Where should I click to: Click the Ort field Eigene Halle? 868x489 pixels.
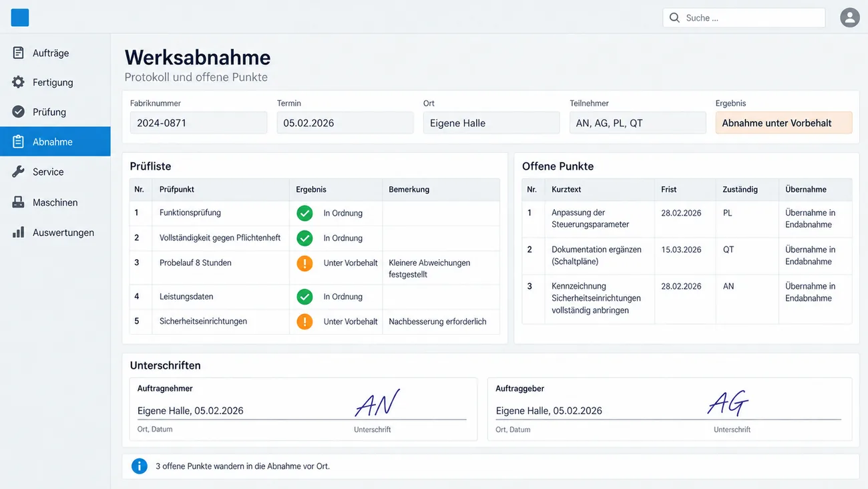pyautogui.click(x=491, y=123)
